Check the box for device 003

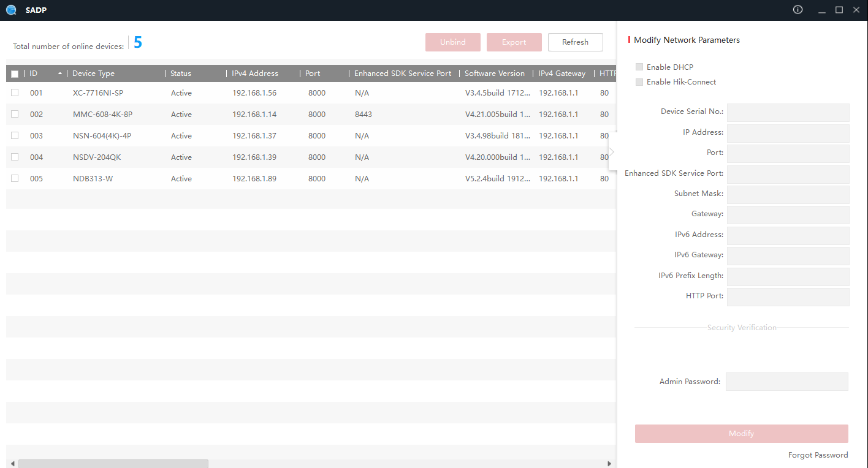[15, 136]
